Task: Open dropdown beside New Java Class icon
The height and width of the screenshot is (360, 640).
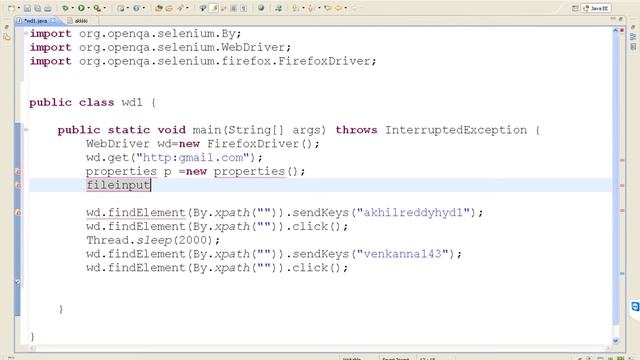Action: tap(144, 8)
